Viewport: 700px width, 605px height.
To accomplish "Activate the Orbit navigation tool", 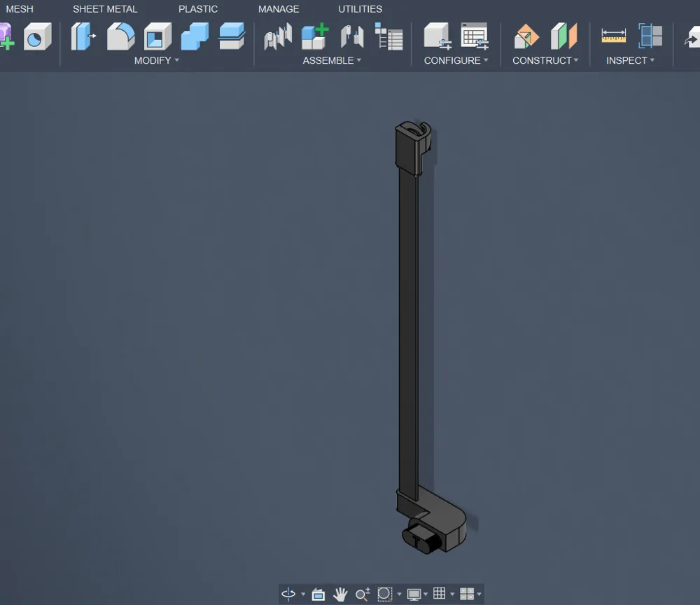I will pyautogui.click(x=288, y=594).
